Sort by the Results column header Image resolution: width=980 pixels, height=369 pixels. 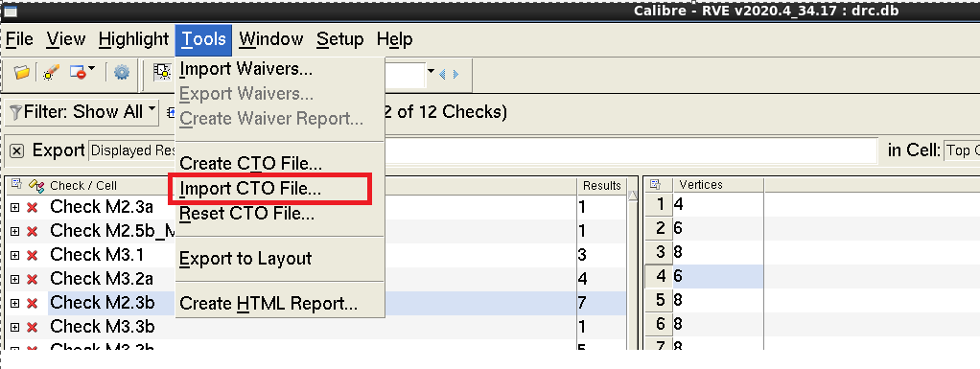601,185
